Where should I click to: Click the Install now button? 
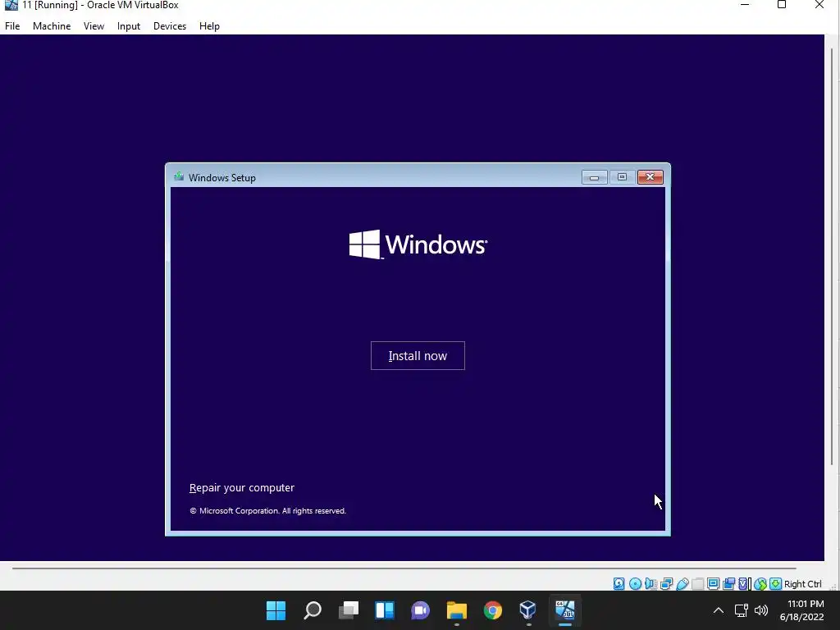418,356
